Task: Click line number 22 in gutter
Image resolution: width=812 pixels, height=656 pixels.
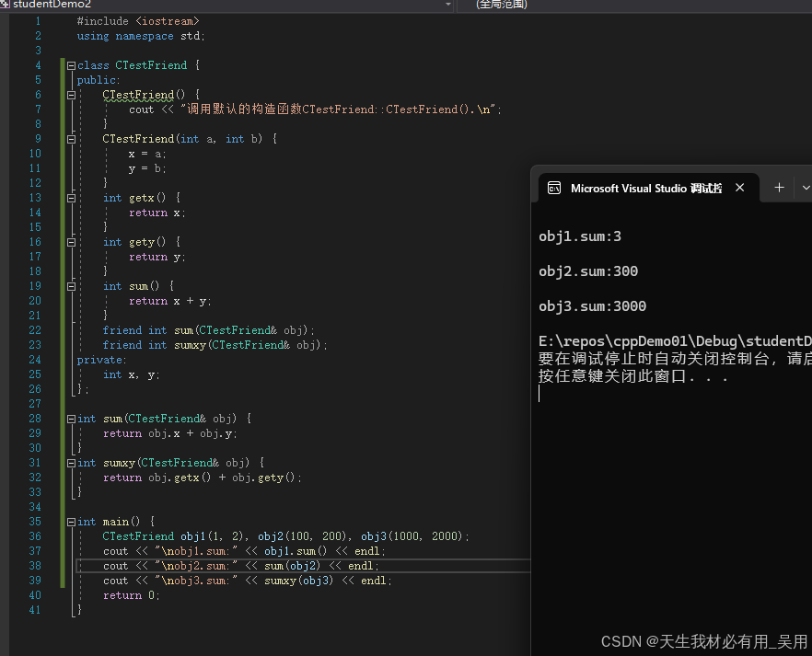Action: pyautogui.click(x=35, y=330)
